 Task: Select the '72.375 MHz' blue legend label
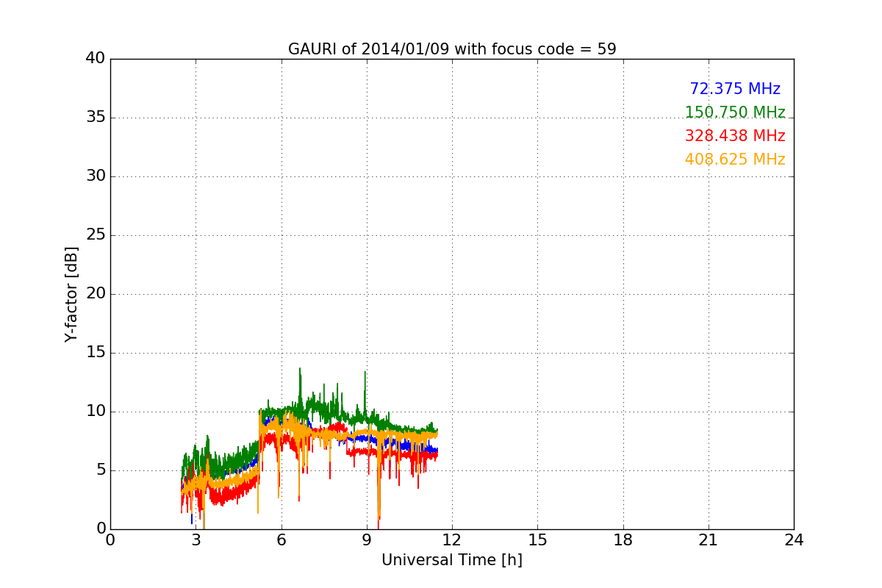735,89
